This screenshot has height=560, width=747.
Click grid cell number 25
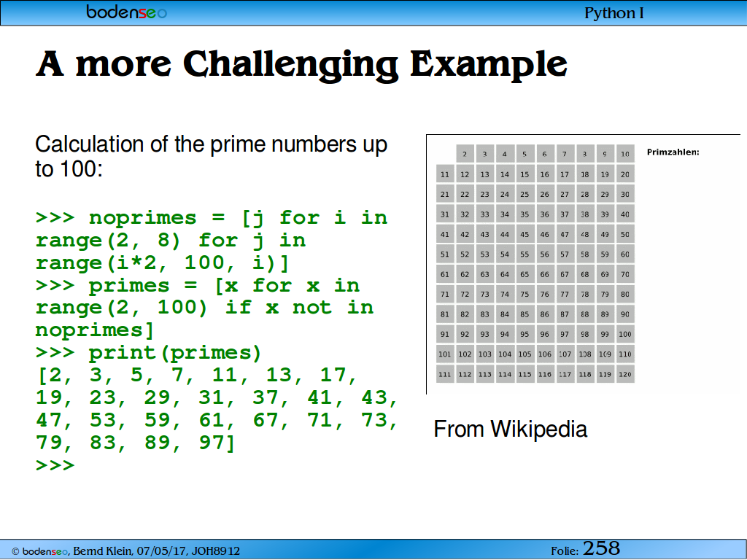[x=525, y=194]
